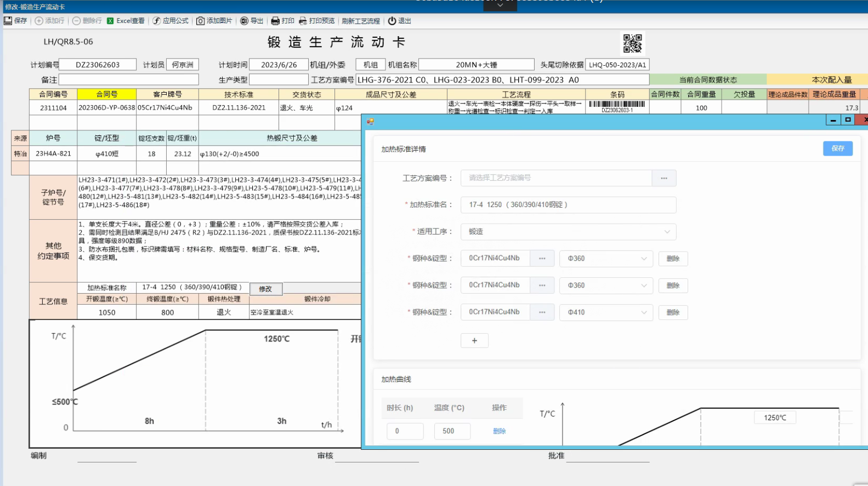Open 打印预览 print preview

point(316,21)
